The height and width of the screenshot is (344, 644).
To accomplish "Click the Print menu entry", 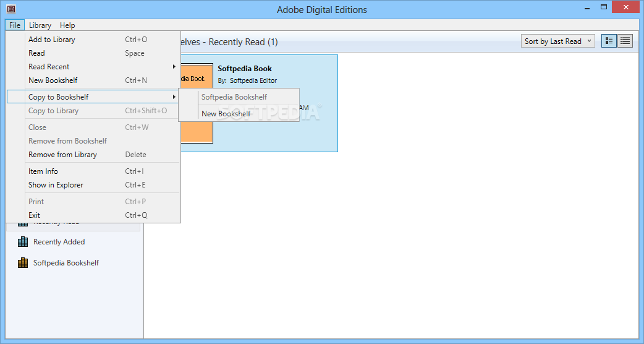I will point(93,202).
